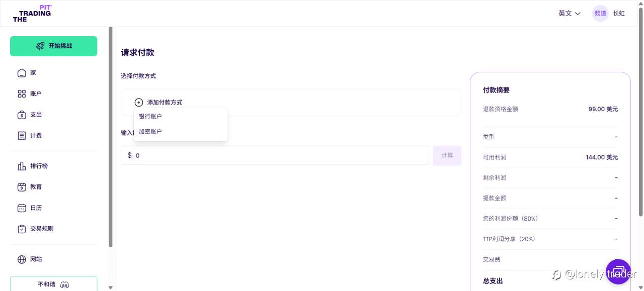Click the 计算 calculate button

tap(447, 156)
